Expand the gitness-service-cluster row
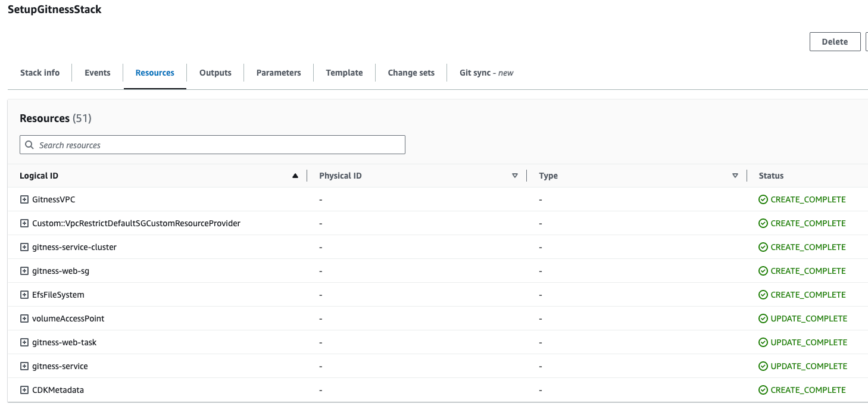 pos(24,247)
